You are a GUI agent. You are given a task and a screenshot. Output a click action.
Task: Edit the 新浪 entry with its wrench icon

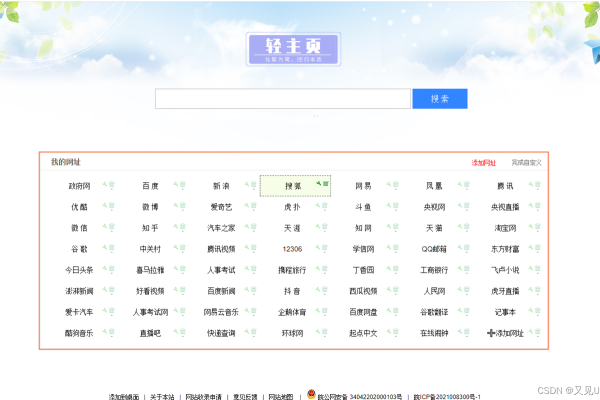tap(247, 184)
